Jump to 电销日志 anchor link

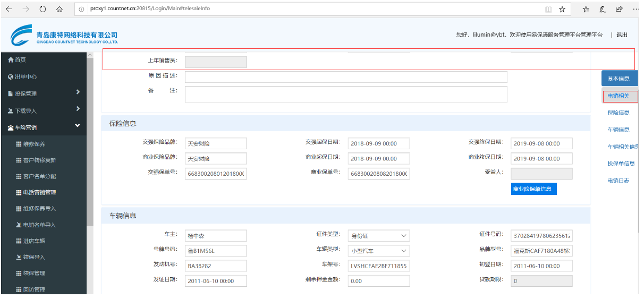point(618,181)
